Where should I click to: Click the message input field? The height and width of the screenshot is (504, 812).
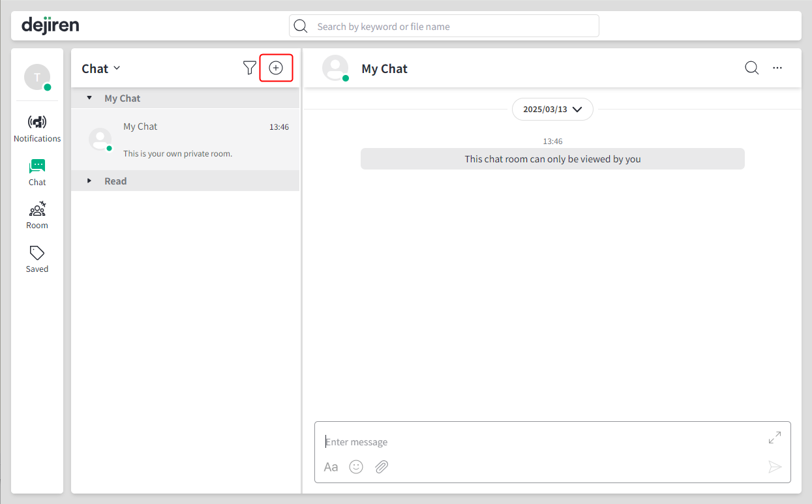point(544,442)
